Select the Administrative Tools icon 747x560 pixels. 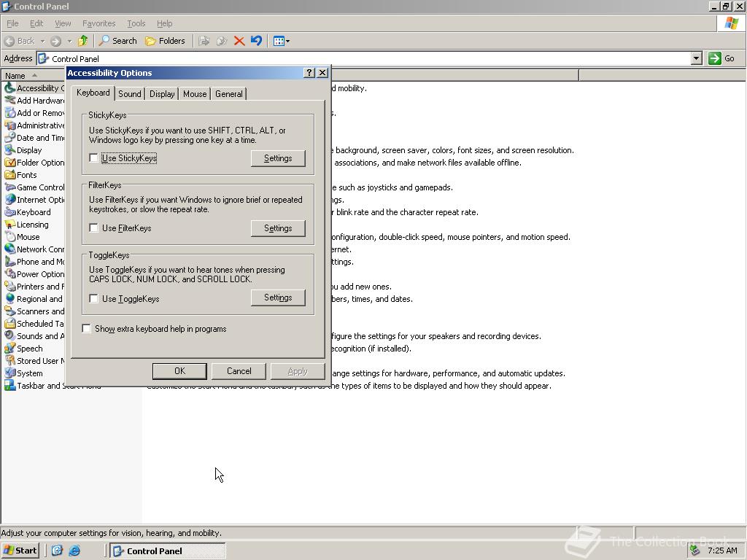(10, 125)
